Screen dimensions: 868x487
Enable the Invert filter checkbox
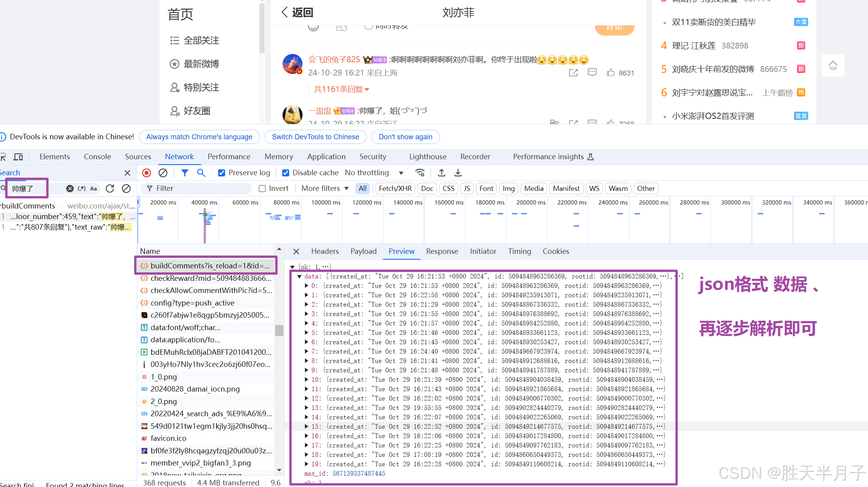pos(262,189)
